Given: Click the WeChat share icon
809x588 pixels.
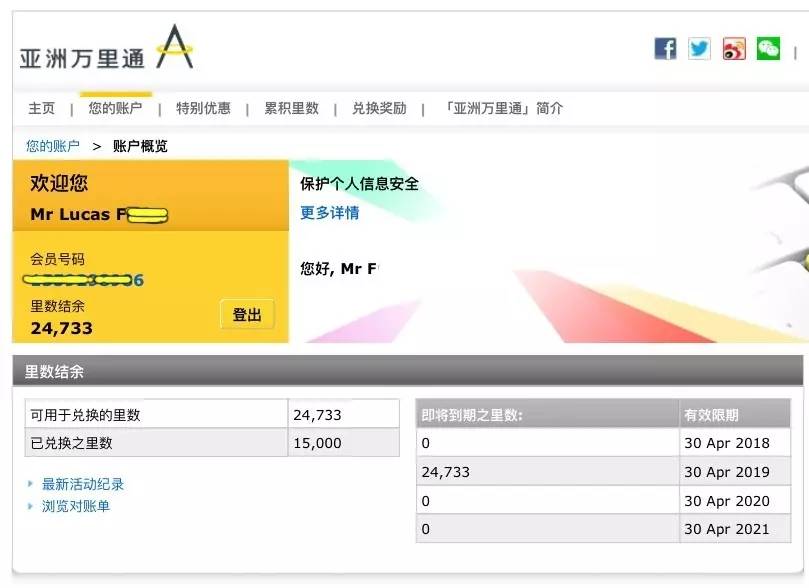Looking at the screenshot, I should coord(768,48).
